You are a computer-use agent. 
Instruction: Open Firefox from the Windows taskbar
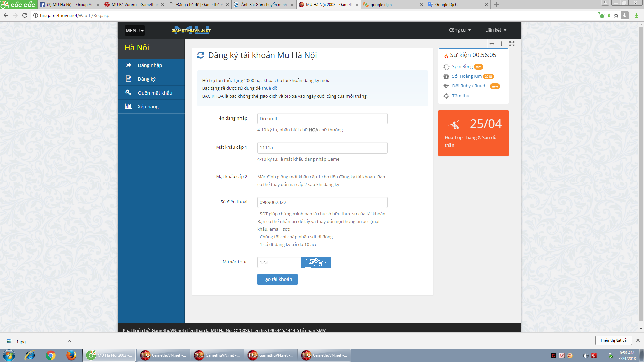pos(71,355)
